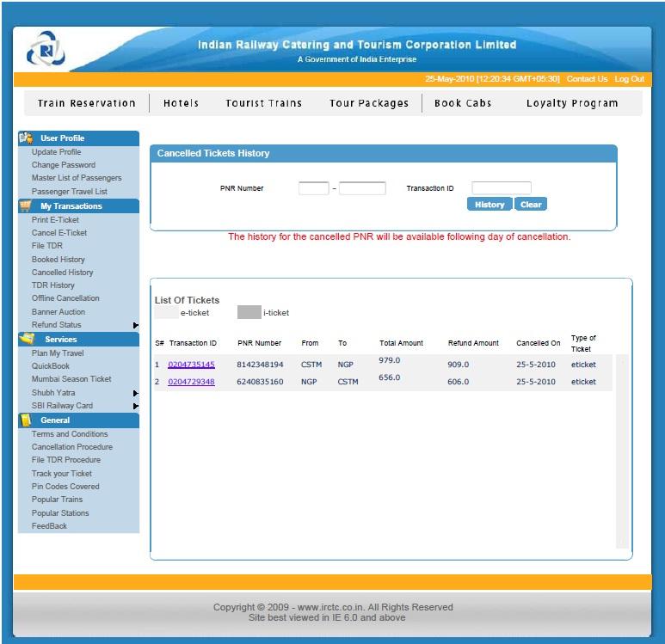Image resolution: width=665 pixels, height=644 pixels.
Task: Click the Services section icon
Action: point(27,339)
